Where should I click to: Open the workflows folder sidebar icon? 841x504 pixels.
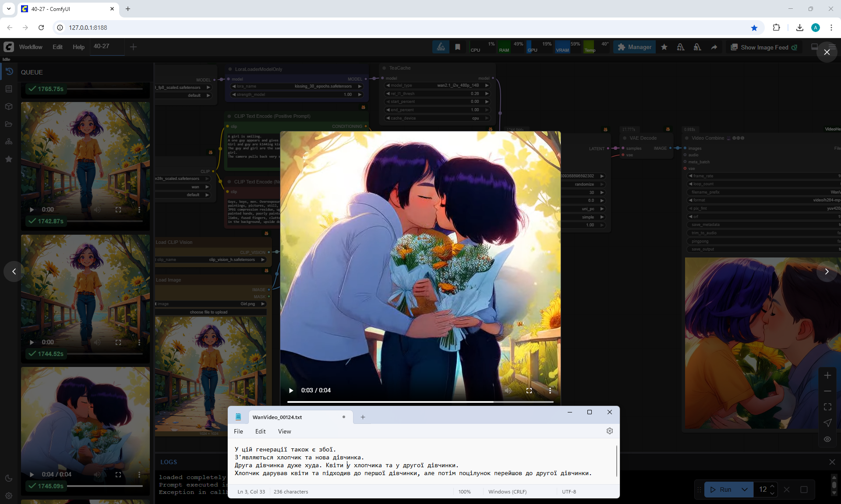pos(9,124)
